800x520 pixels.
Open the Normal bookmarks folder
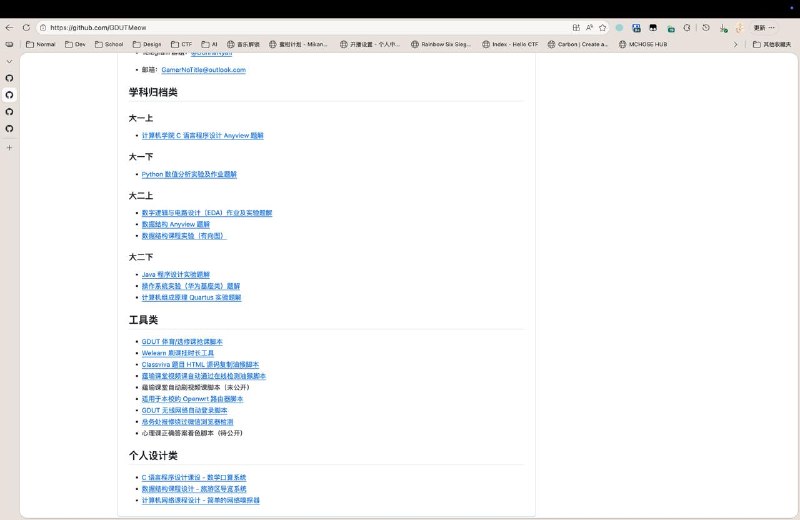coord(41,44)
